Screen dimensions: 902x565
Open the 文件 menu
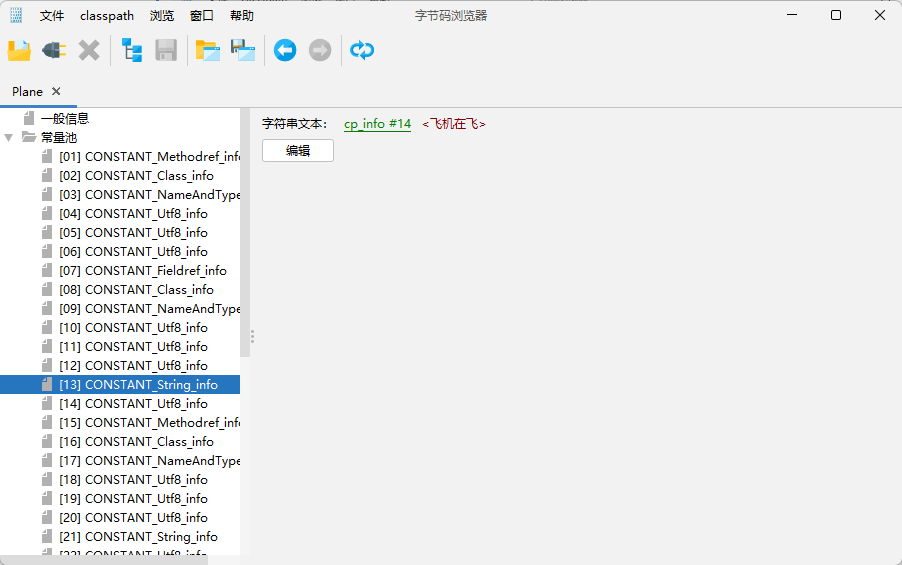tap(52, 16)
